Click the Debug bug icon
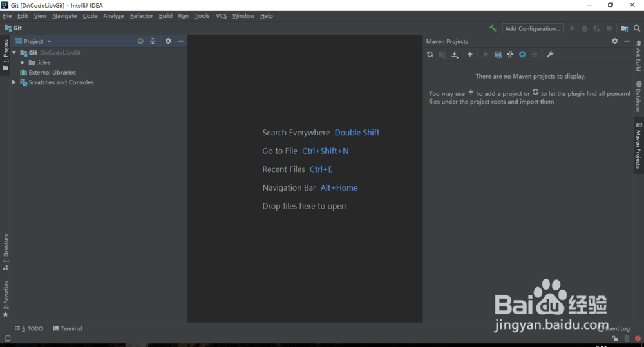 coord(585,28)
